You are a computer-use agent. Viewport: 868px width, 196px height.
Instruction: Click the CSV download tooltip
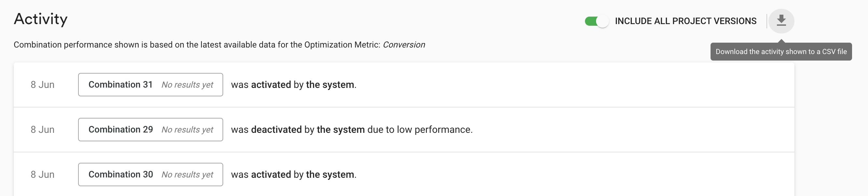(781, 52)
